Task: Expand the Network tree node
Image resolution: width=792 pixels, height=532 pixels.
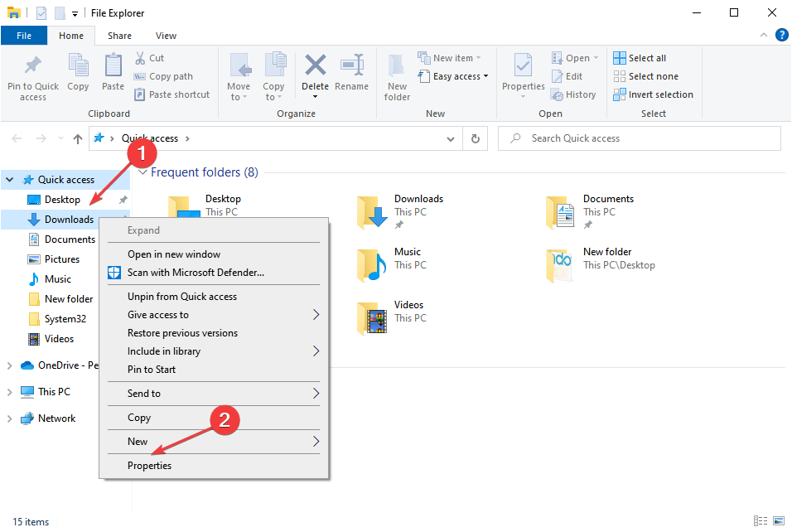Action: click(x=10, y=418)
